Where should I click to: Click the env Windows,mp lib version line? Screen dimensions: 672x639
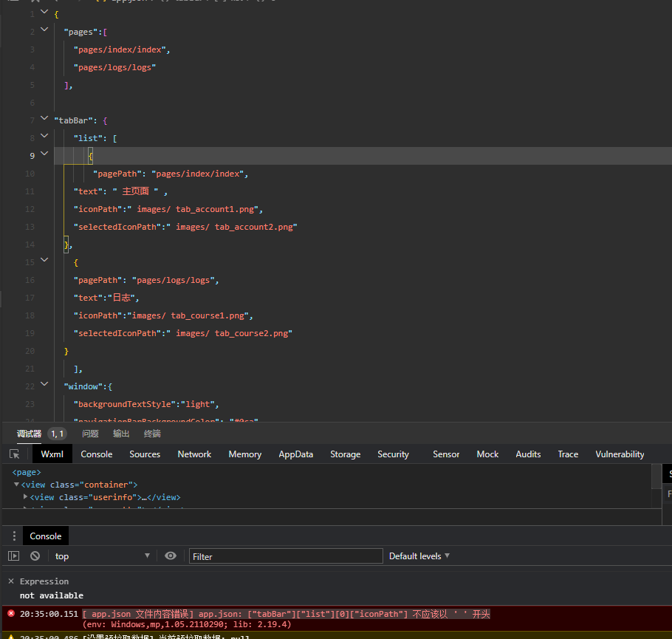click(x=187, y=624)
